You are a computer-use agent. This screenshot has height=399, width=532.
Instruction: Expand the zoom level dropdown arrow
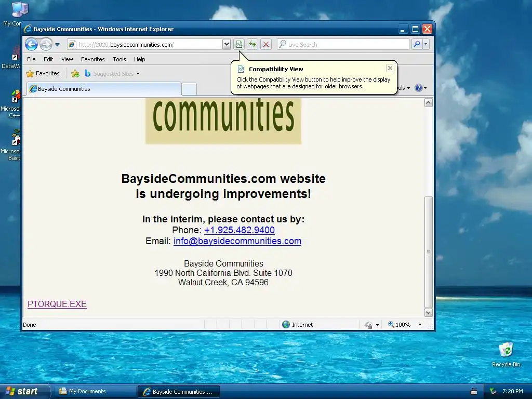pos(420,325)
